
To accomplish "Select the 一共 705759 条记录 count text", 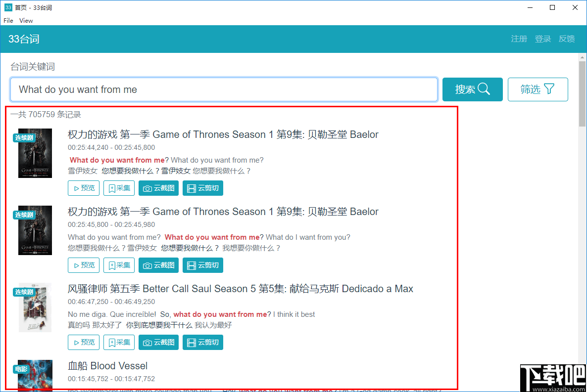I will [x=46, y=115].
